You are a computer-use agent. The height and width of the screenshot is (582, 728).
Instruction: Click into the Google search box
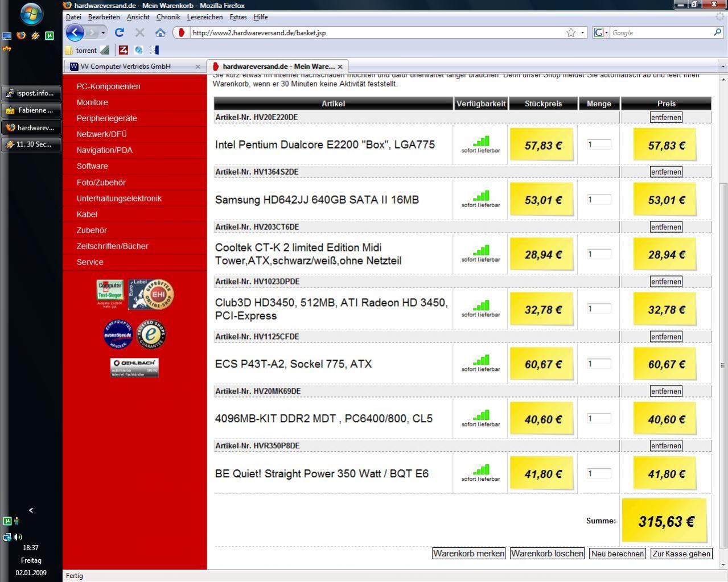(660, 33)
